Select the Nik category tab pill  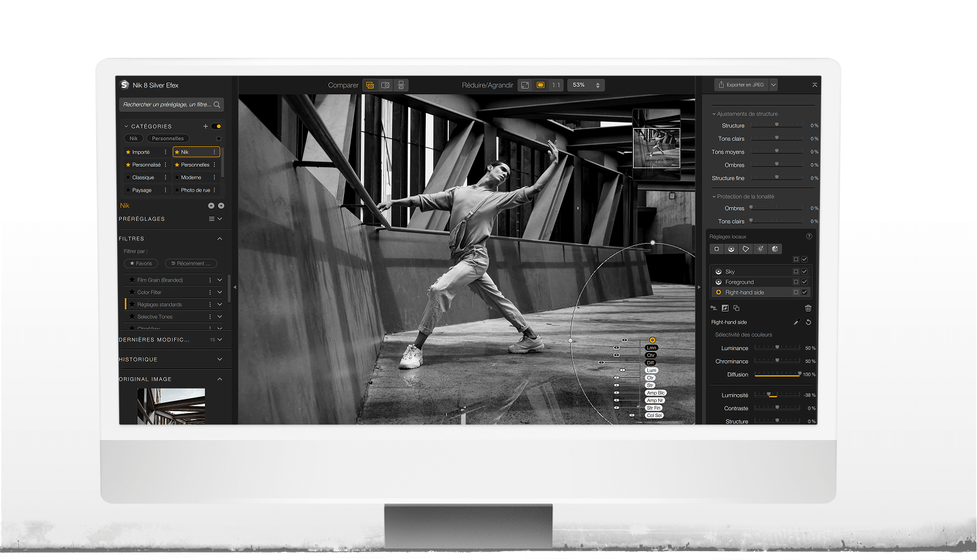[134, 138]
